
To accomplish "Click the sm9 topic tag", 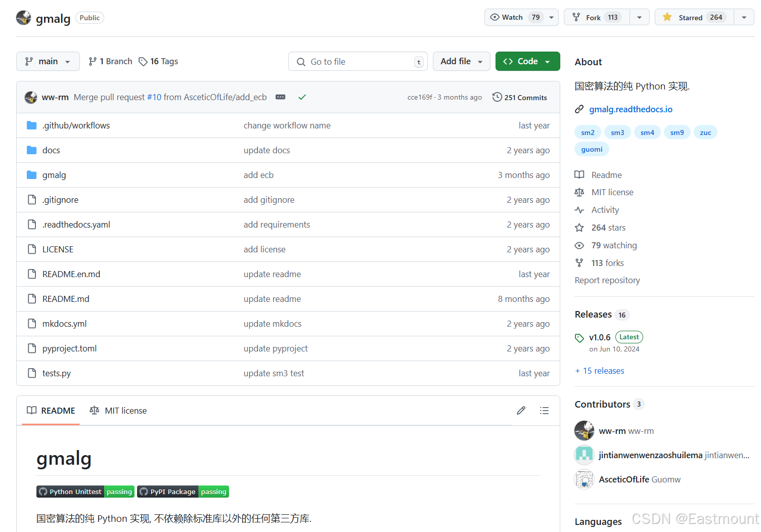I will 677,132.
